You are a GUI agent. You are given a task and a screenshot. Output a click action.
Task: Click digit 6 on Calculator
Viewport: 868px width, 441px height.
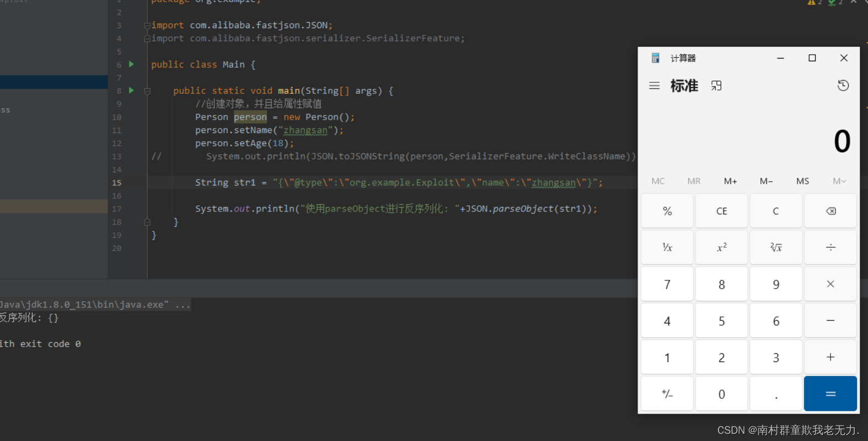tap(776, 321)
